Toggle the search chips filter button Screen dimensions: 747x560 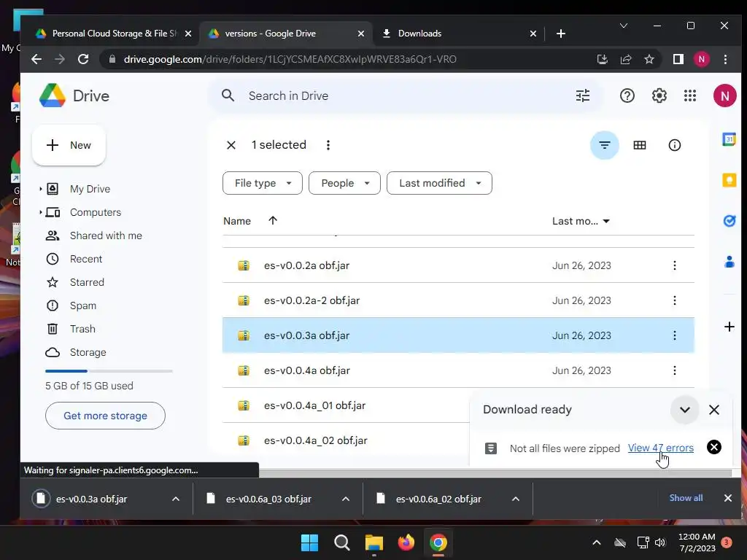click(x=604, y=145)
